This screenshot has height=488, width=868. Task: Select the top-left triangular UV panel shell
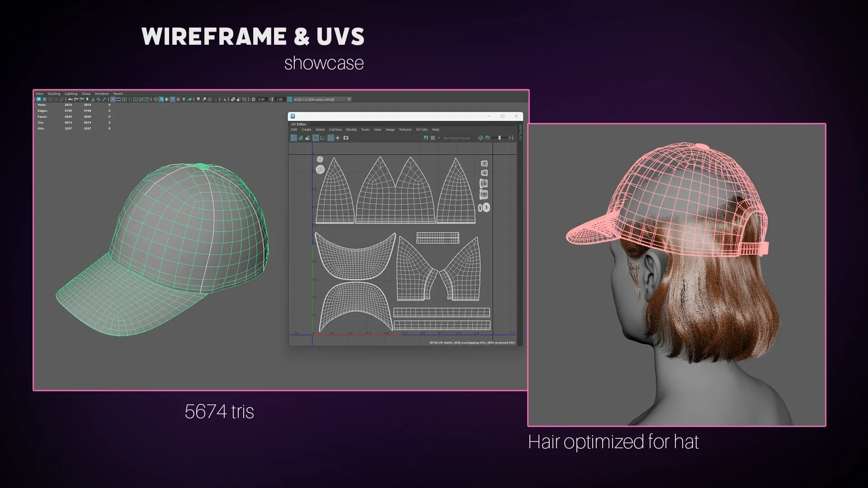(335, 190)
